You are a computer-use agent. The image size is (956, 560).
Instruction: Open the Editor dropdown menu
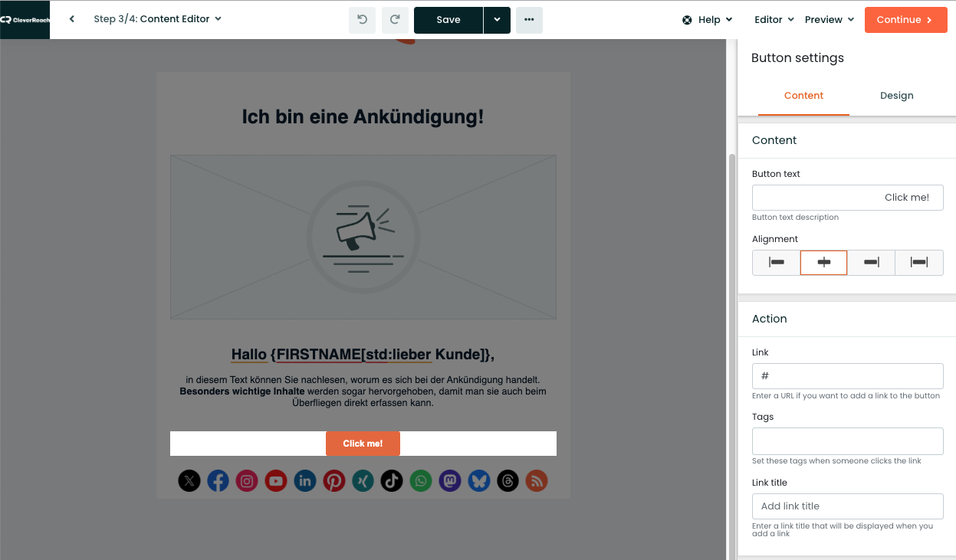click(x=774, y=20)
